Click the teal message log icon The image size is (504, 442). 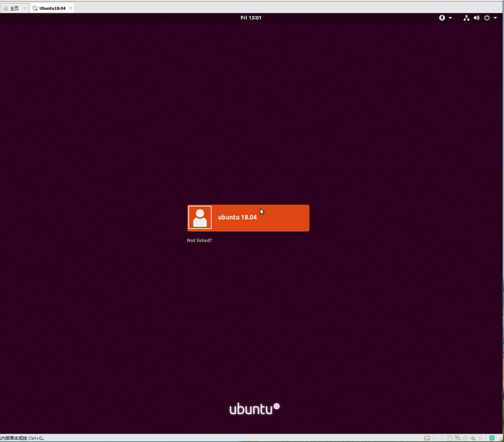(492, 438)
